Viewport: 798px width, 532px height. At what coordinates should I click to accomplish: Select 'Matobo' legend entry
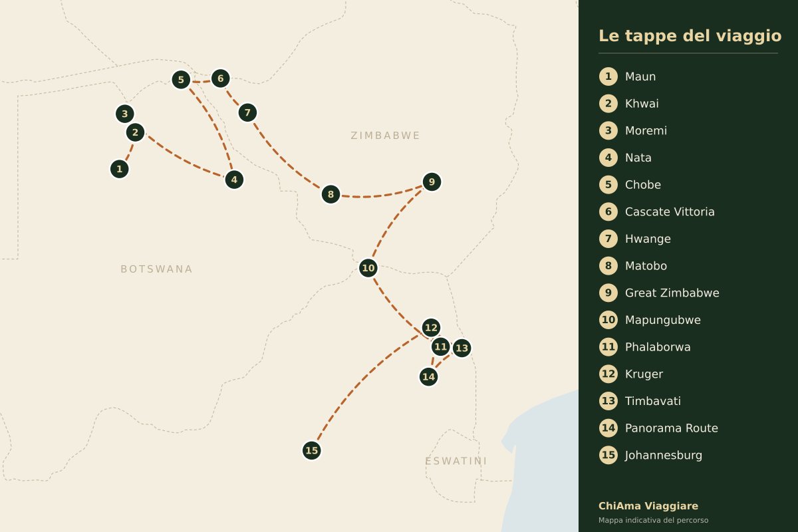pyautogui.click(x=646, y=266)
